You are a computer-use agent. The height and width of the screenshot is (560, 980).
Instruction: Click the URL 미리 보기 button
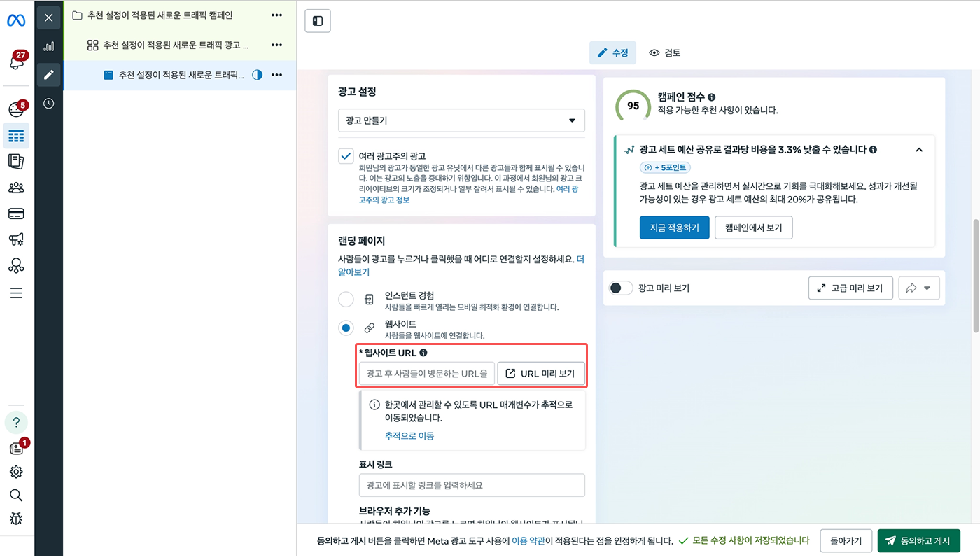[540, 374]
